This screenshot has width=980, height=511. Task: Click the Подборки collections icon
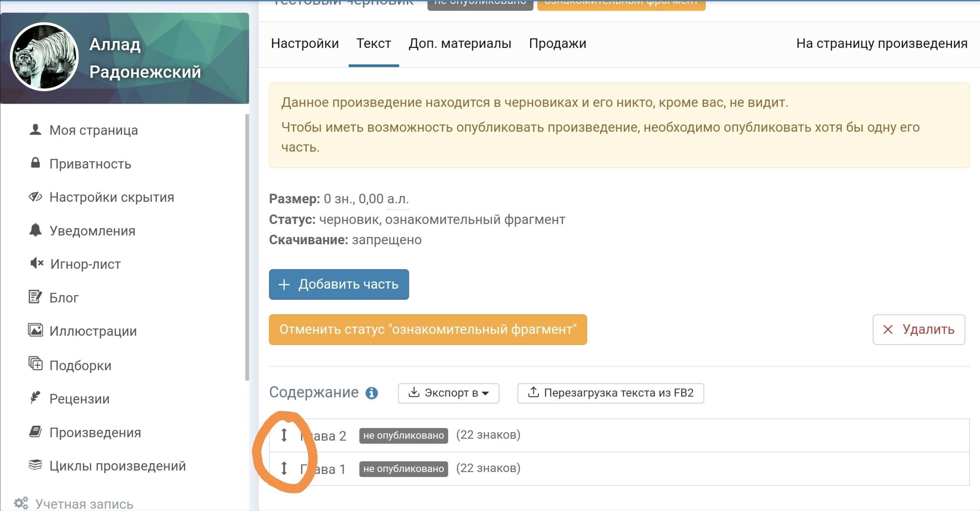click(x=35, y=364)
